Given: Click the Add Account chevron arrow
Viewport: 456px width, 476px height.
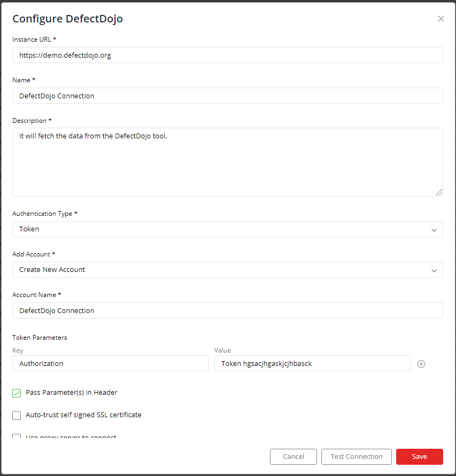Looking at the screenshot, I should click(x=434, y=270).
